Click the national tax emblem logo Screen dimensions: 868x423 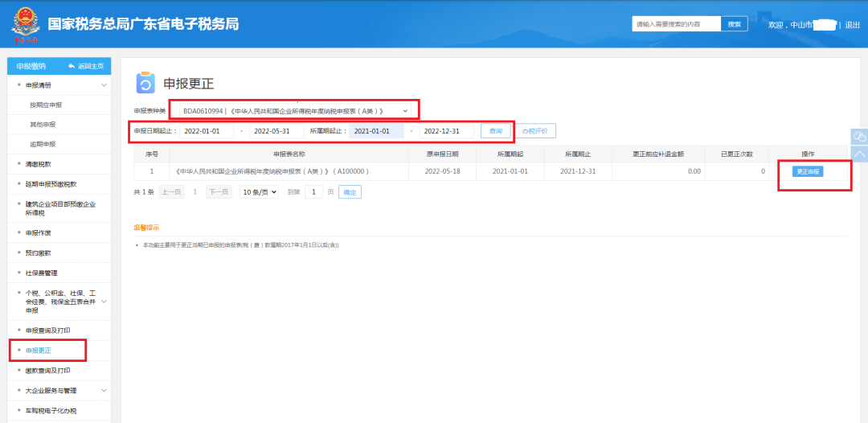[25, 24]
